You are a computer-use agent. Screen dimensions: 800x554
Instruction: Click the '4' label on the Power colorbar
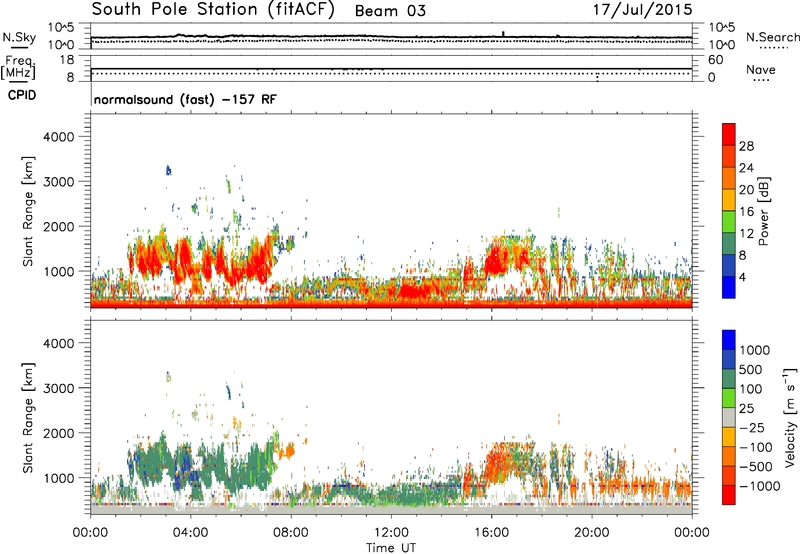click(x=743, y=277)
